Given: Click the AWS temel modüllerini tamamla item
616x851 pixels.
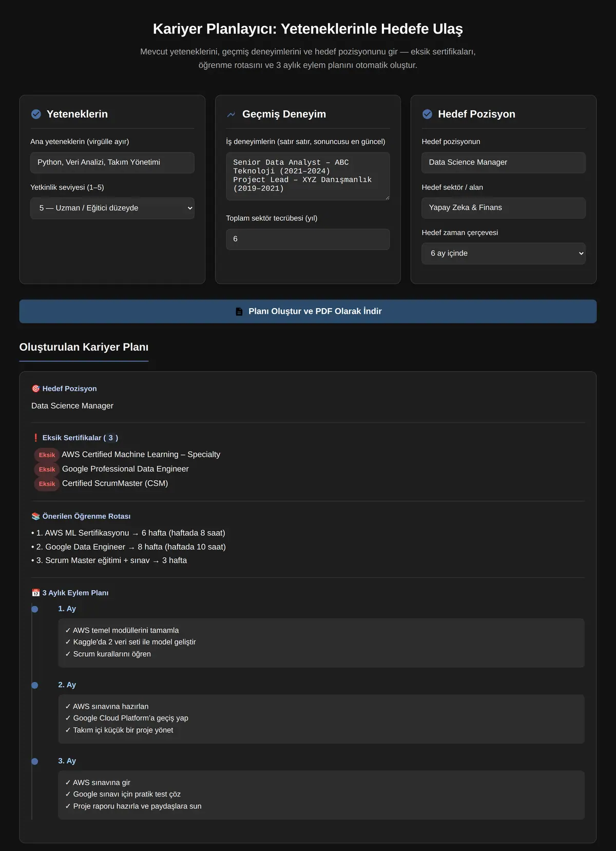Looking at the screenshot, I should pos(122,630).
